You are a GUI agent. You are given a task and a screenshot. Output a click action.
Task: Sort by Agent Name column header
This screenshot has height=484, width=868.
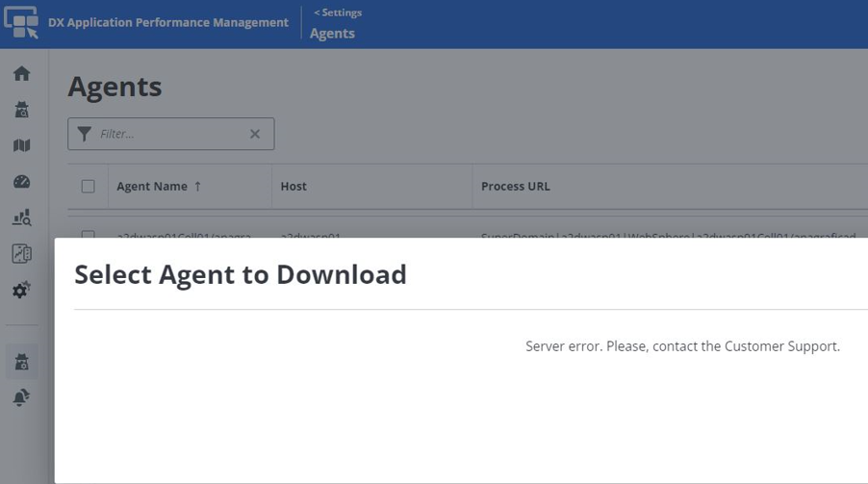tap(159, 187)
